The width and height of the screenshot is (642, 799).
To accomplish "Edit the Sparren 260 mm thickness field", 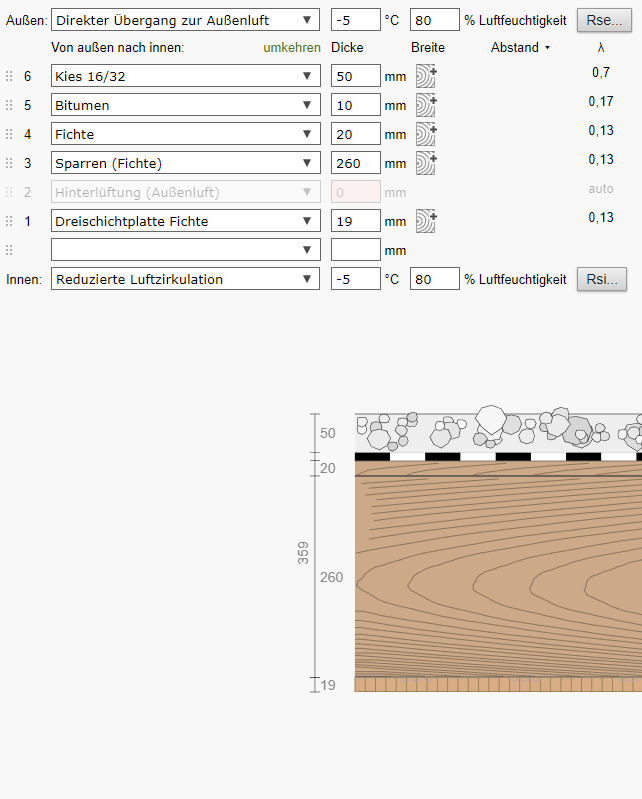I will (x=356, y=163).
